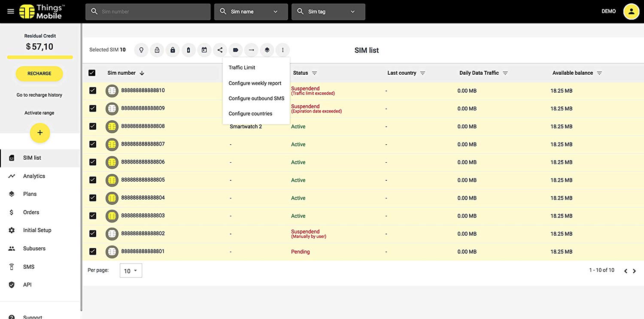The image size is (644, 319).
Task: Click the right arrow transfer icon
Action: (252, 50)
